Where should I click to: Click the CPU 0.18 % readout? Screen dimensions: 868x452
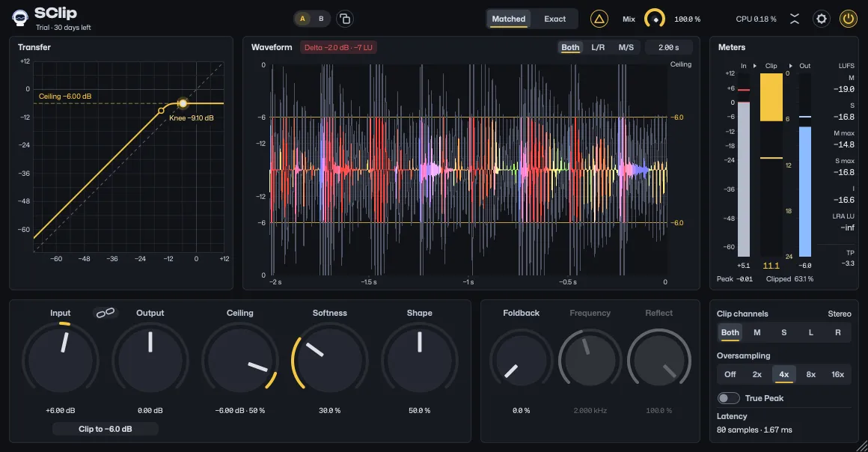[x=756, y=19]
